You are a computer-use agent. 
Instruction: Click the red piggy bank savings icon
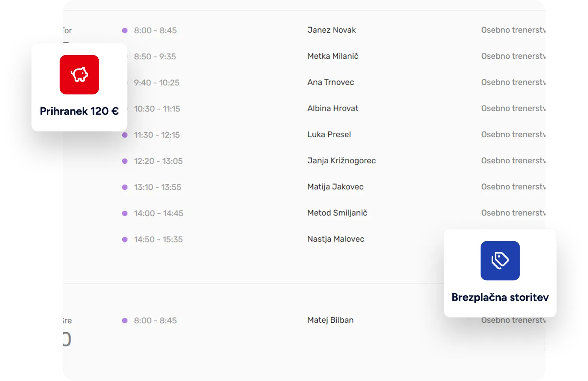click(x=79, y=75)
